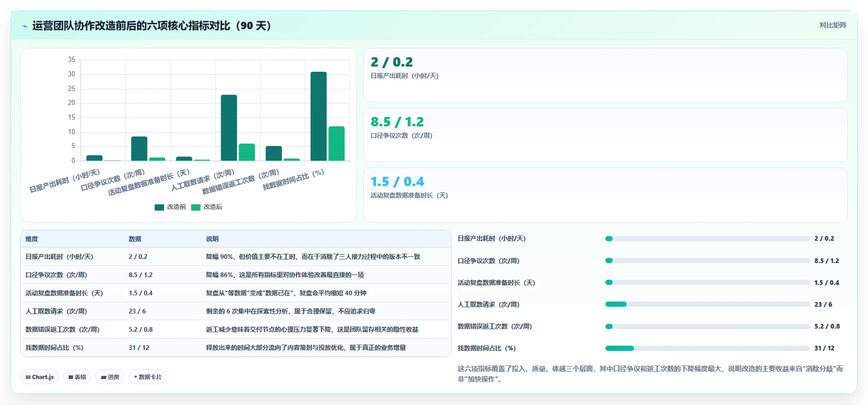The width and height of the screenshot is (868, 405).
Task: Select the 数据卡片 tag chip
Action: (148, 377)
